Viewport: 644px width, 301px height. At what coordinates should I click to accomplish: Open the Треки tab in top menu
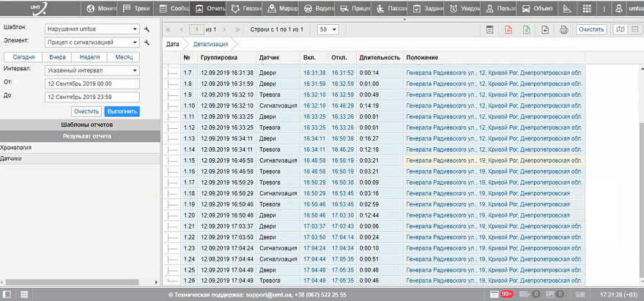point(136,10)
